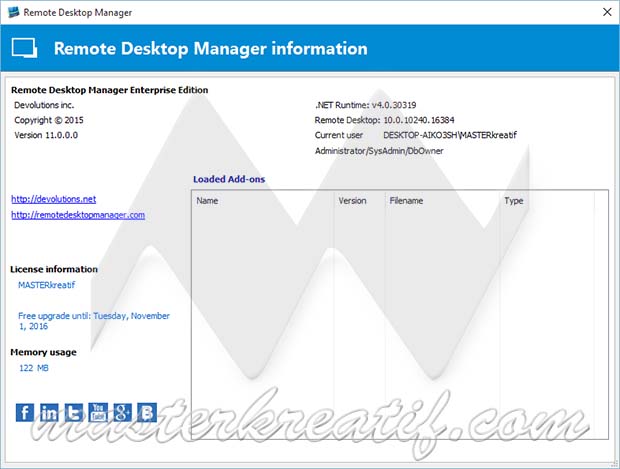Click the 'Loaded Add-ons' heading
The height and width of the screenshot is (469, 620).
[229, 179]
